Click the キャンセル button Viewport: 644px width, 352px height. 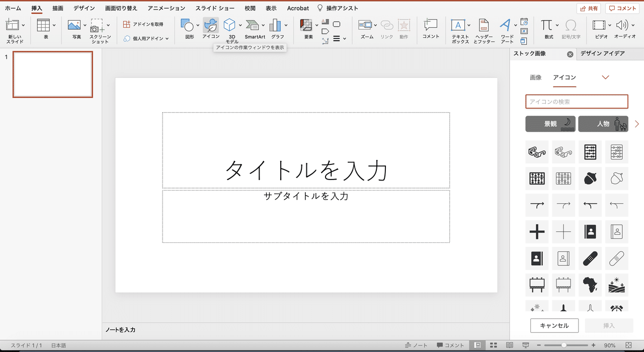pyautogui.click(x=554, y=325)
